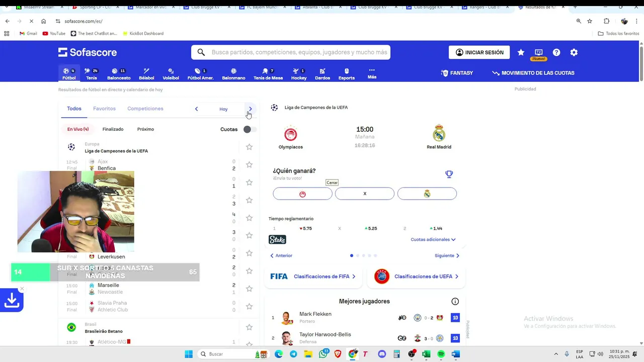The width and height of the screenshot is (644, 362).
Task: Open Mark Flekken player row
Action: click(x=365, y=318)
